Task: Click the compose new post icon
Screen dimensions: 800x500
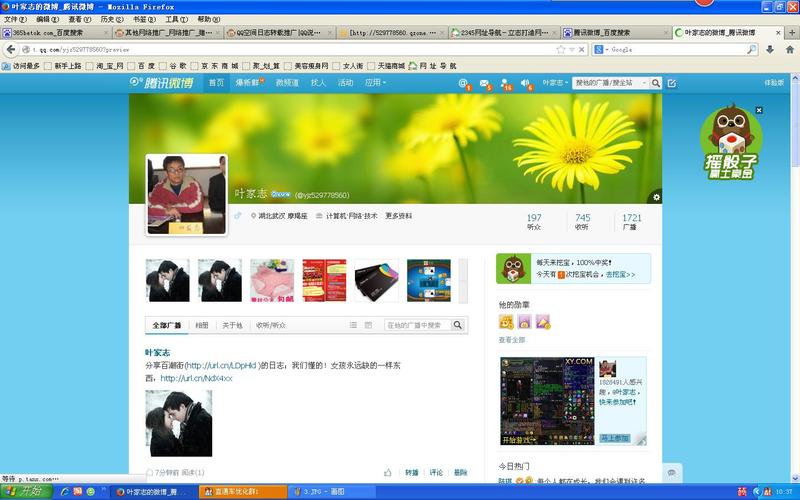Action: click(672, 83)
